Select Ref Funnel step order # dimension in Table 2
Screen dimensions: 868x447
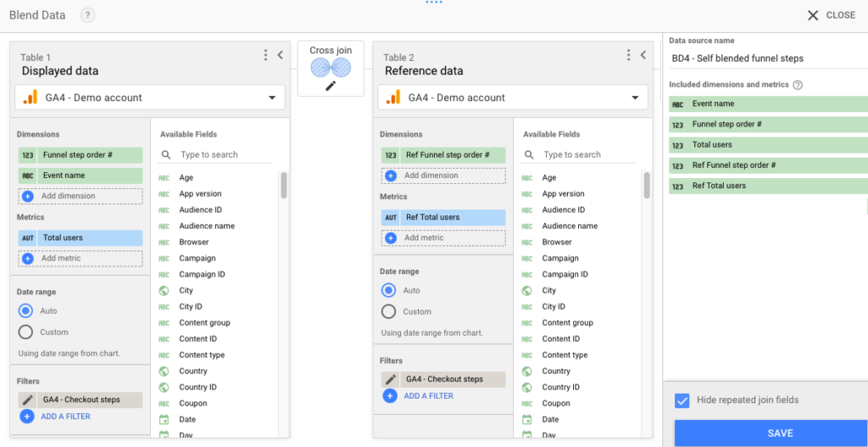coord(443,155)
